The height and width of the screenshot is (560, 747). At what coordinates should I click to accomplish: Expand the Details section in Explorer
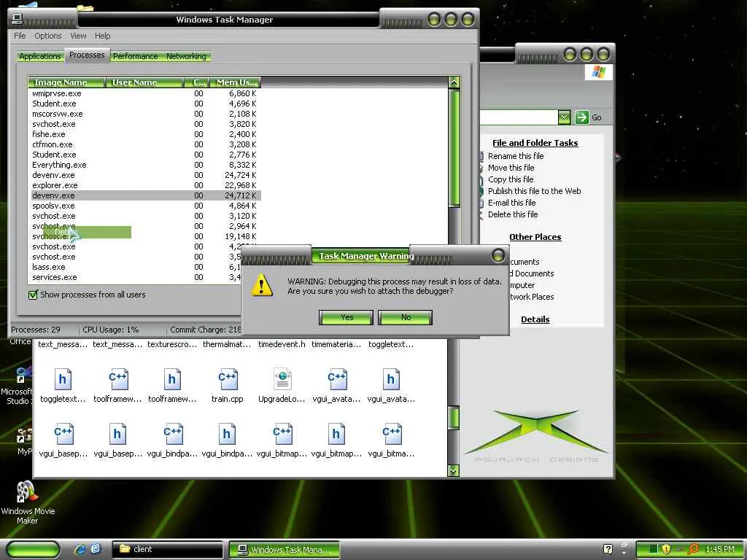pyautogui.click(x=535, y=319)
